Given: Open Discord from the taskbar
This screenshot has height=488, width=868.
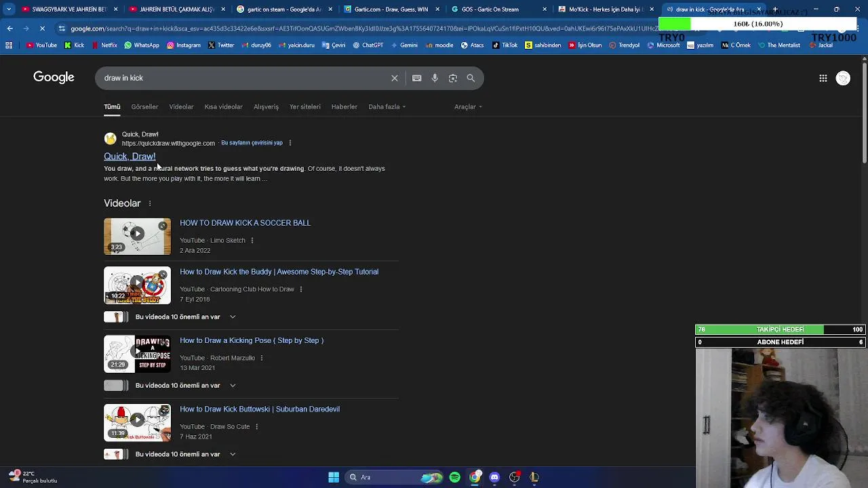Looking at the screenshot, I should (494, 477).
